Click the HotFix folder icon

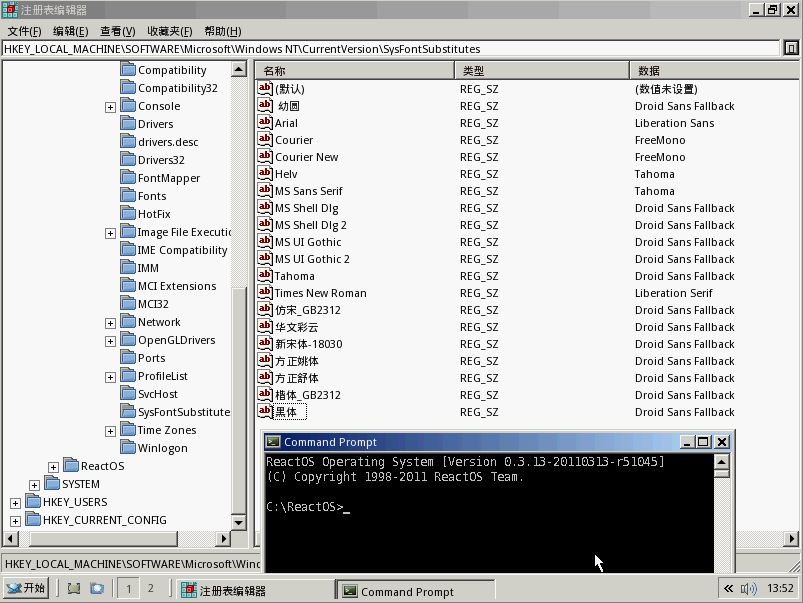[x=128, y=213]
